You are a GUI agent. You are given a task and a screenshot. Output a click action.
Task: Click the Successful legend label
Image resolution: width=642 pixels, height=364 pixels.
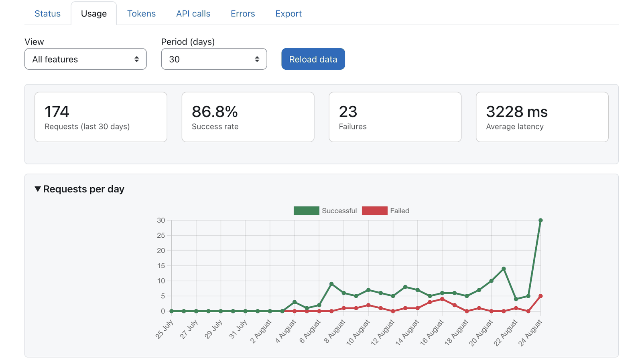pyautogui.click(x=339, y=211)
